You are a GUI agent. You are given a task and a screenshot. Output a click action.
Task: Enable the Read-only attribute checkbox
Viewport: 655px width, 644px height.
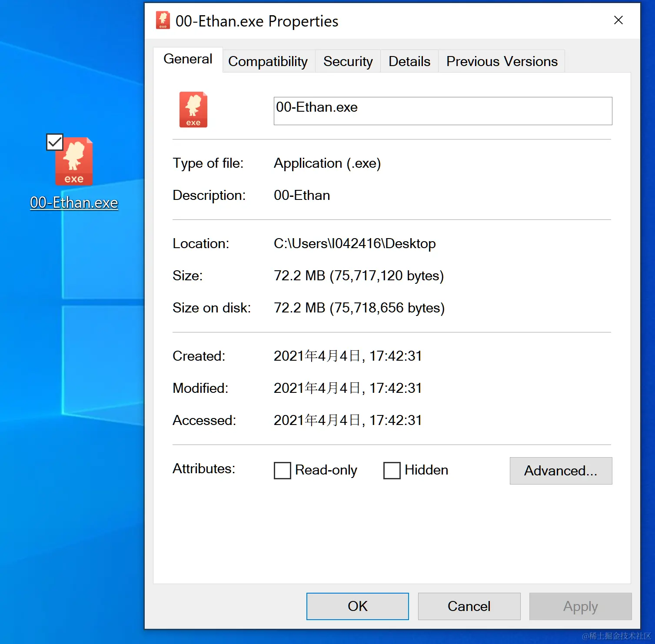(283, 470)
